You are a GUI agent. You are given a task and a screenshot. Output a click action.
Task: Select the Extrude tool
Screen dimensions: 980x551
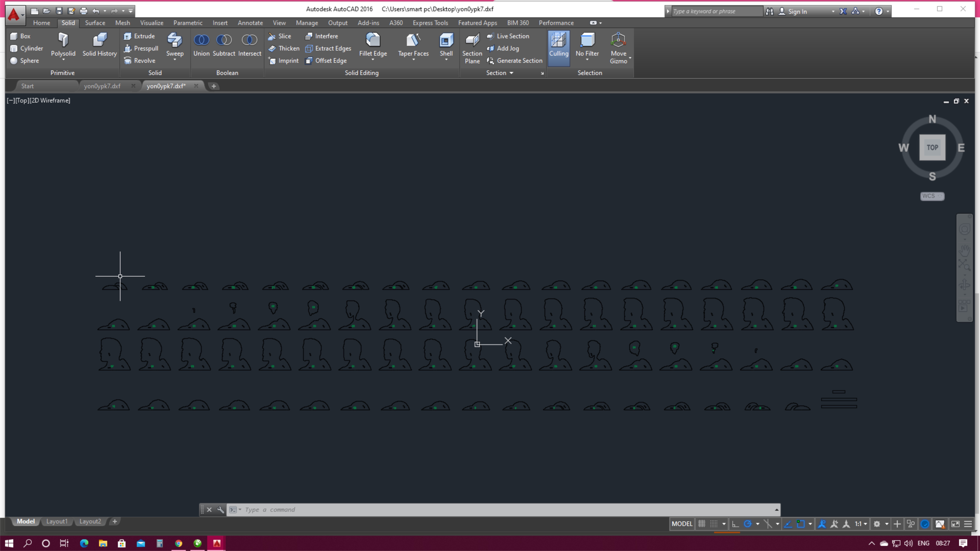click(139, 36)
